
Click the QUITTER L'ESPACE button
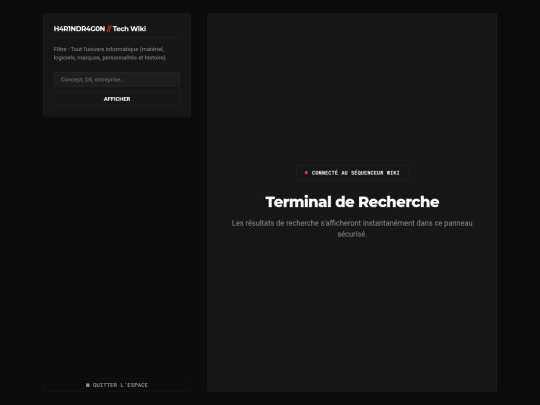pyautogui.click(x=117, y=385)
